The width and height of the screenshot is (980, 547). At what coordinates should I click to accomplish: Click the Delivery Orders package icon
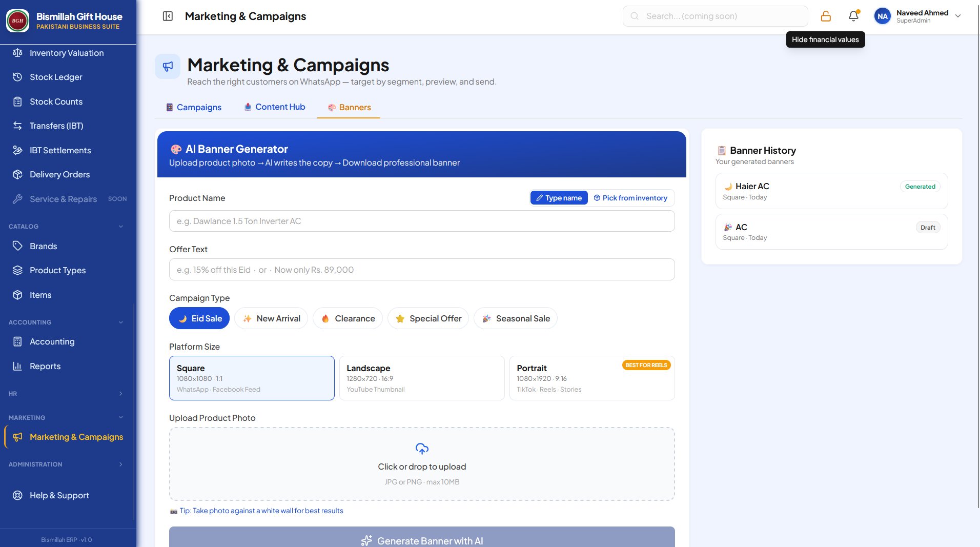[17, 174]
